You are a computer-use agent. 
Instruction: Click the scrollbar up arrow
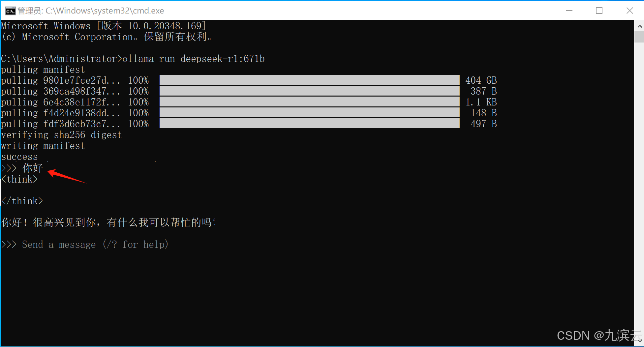(x=639, y=26)
